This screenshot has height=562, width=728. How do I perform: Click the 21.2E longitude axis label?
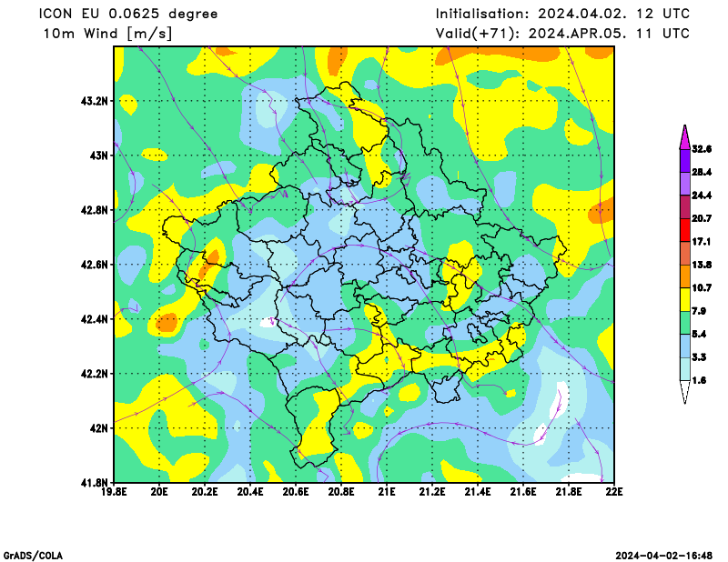pyautogui.click(x=432, y=491)
